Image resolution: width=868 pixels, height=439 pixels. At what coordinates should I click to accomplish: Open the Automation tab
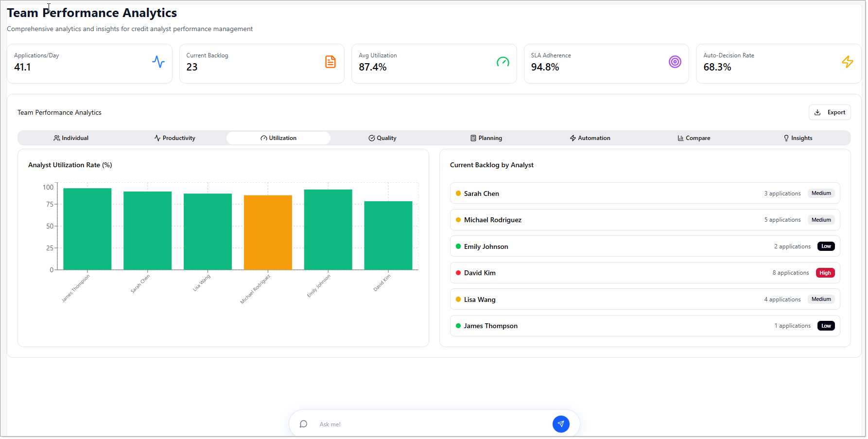point(590,138)
